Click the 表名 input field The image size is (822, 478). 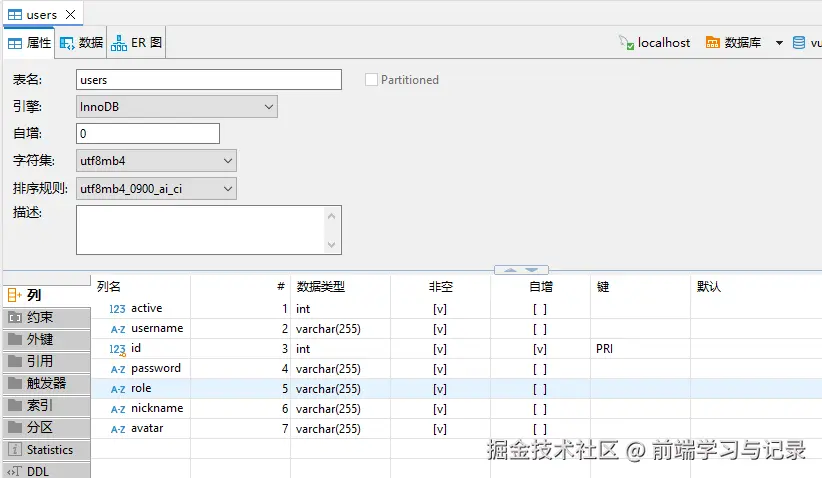click(x=209, y=80)
